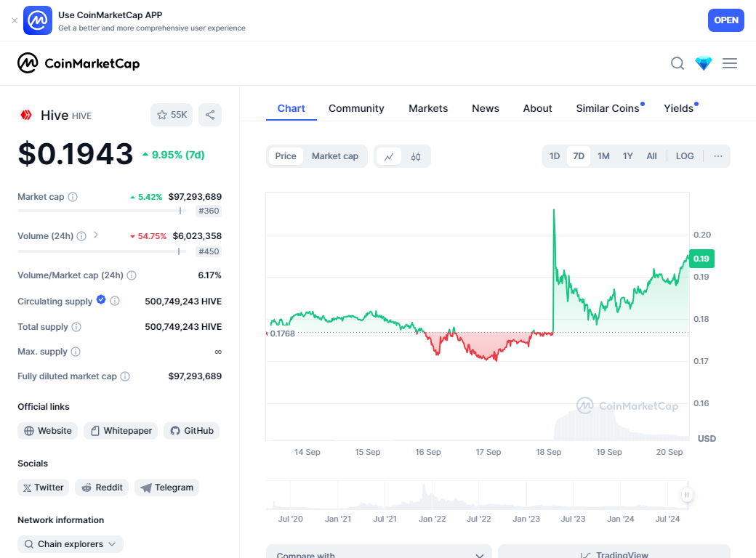The width and height of the screenshot is (756, 558).
Task: Select the 1D time range
Action: pos(555,156)
